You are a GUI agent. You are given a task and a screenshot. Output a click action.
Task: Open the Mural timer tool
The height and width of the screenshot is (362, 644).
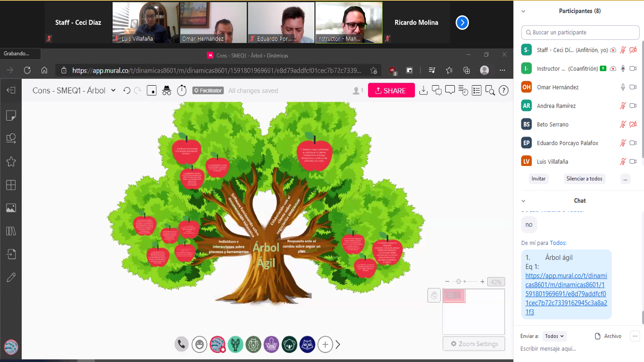coord(182,90)
